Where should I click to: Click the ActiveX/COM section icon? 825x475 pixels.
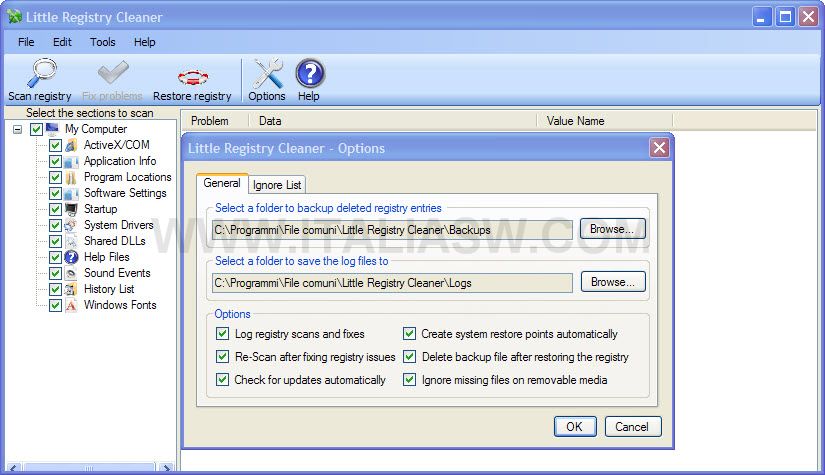[71, 145]
